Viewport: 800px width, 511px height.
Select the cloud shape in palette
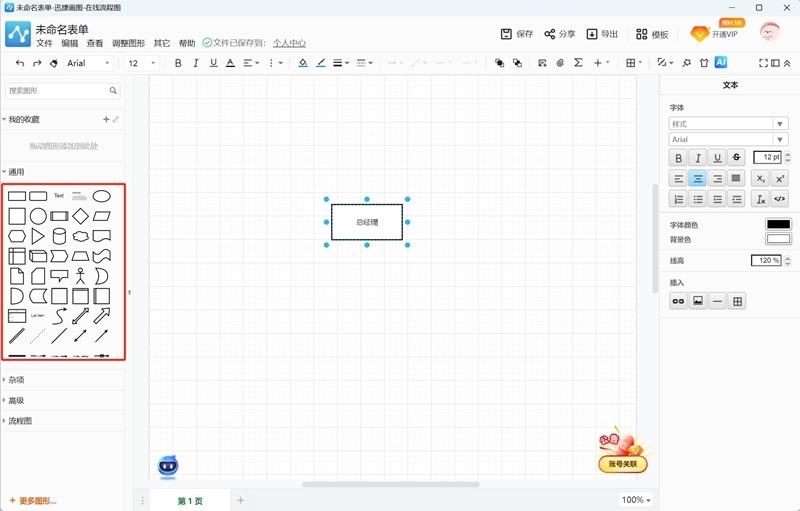81,236
